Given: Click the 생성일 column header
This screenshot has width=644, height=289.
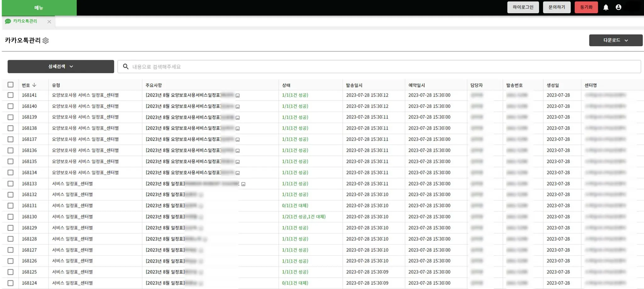Looking at the screenshot, I should click(553, 85).
